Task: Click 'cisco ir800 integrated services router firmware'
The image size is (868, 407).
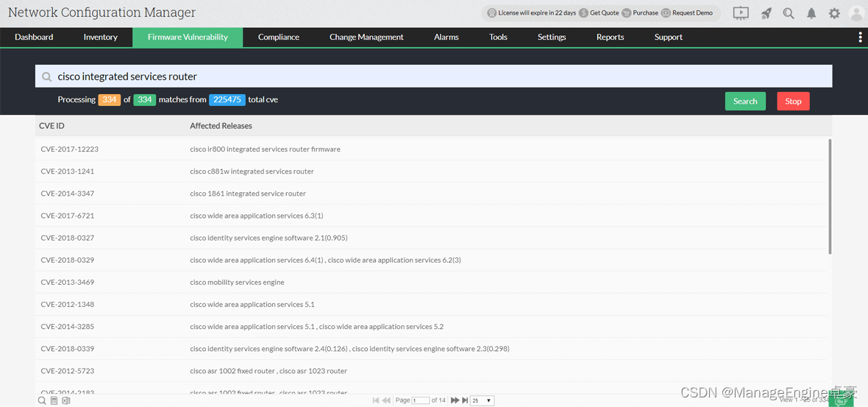Action: [x=265, y=149]
